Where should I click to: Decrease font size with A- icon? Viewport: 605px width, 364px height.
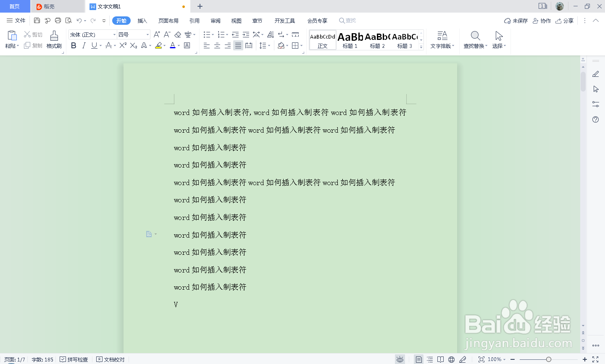click(167, 34)
